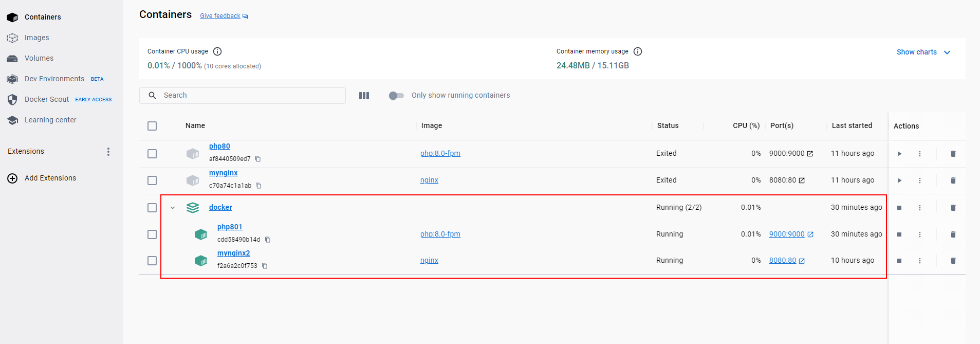Open php:8.0-fpm image link for php80
The height and width of the screenshot is (344, 980).
(440, 153)
